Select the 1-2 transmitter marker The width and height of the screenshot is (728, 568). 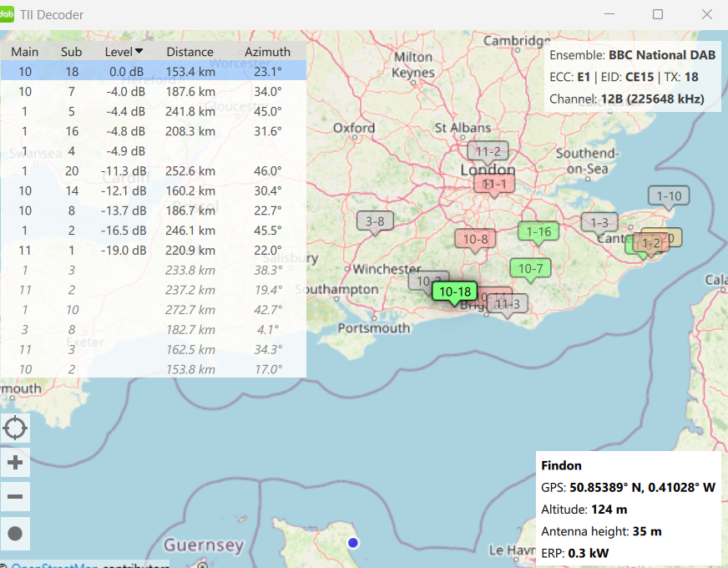tap(651, 243)
